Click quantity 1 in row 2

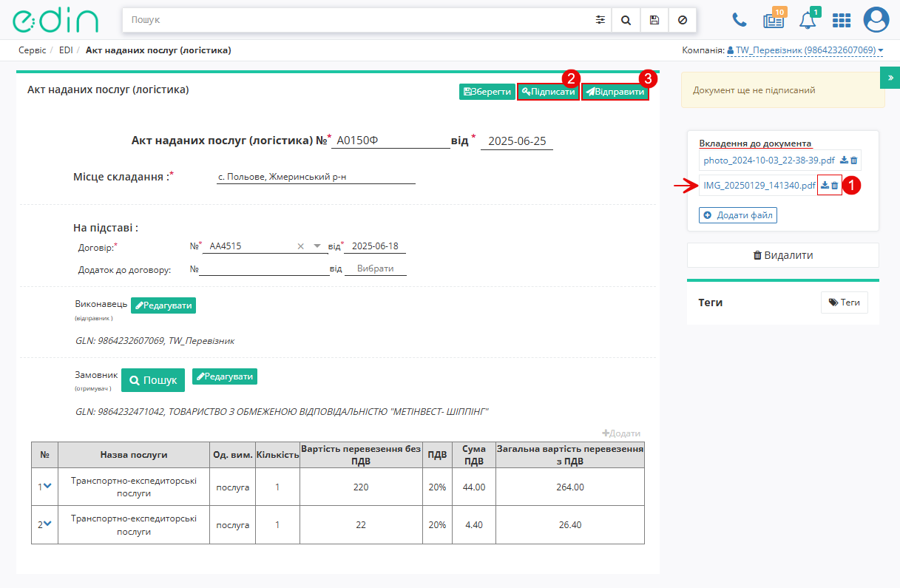[x=277, y=525]
